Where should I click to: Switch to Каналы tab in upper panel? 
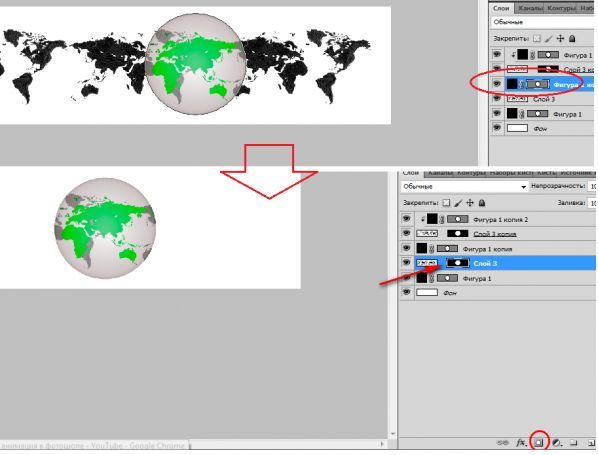pos(530,8)
